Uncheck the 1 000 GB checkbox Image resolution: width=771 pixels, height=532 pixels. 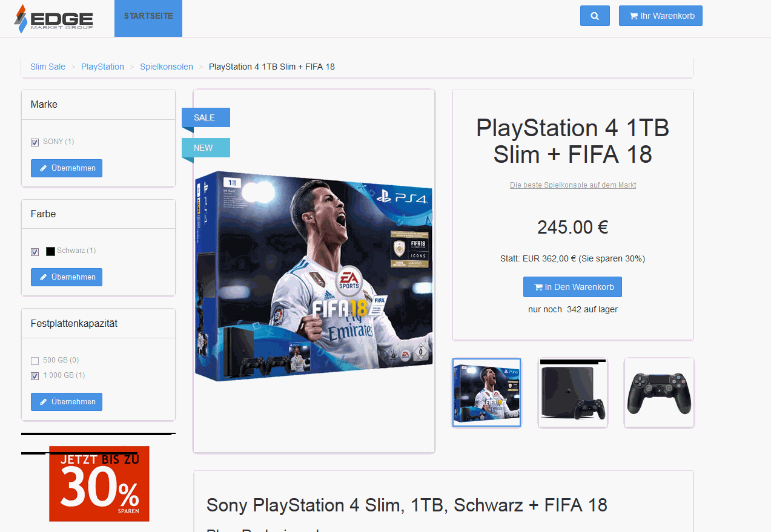(35, 376)
